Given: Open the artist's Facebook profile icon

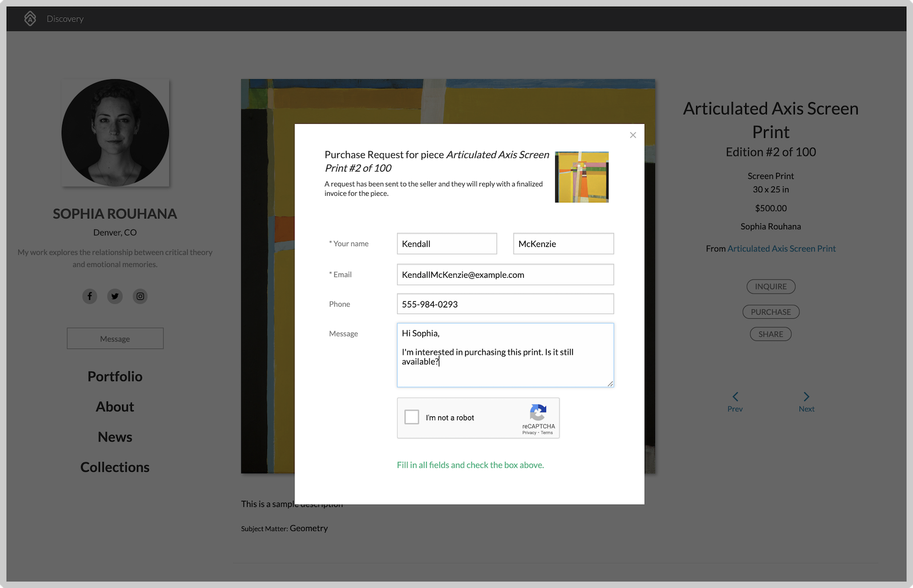Looking at the screenshot, I should (90, 296).
